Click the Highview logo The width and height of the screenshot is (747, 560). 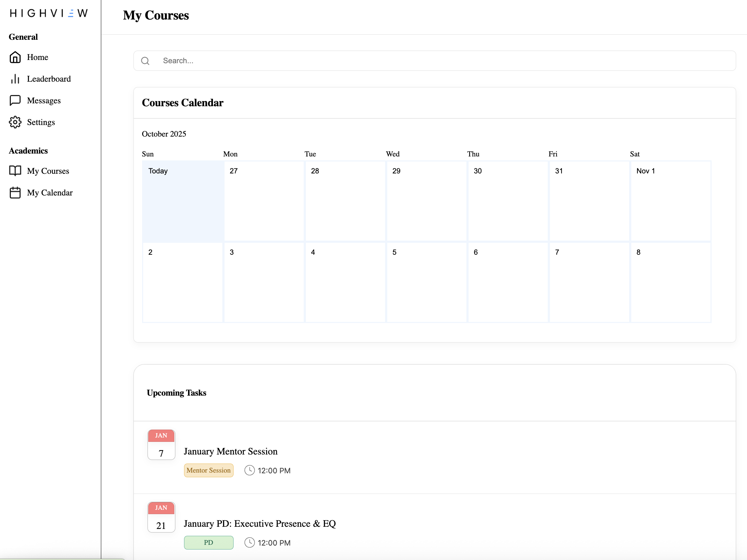pos(49,13)
